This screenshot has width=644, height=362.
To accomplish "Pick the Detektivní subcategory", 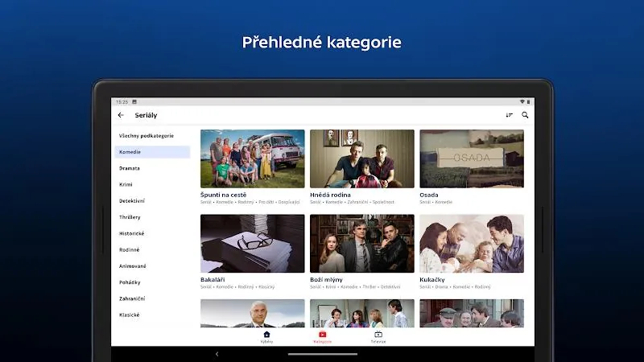I will click(x=132, y=200).
